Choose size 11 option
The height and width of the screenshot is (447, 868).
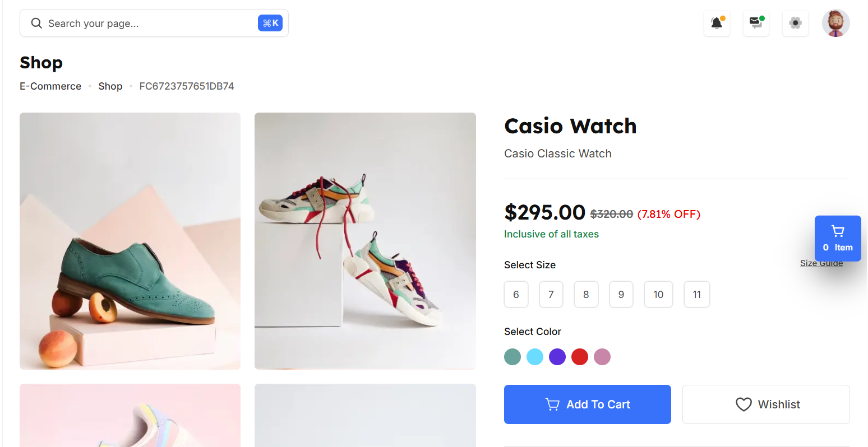pos(697,295)
